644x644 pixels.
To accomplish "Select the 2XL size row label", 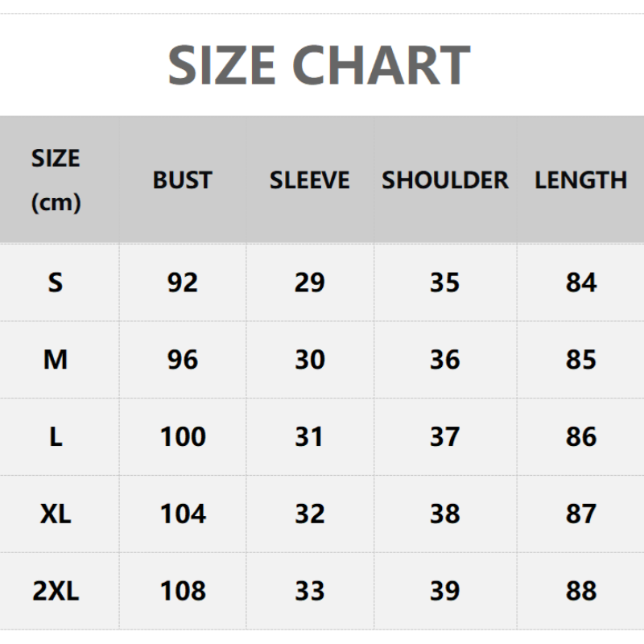I will 56,591.
